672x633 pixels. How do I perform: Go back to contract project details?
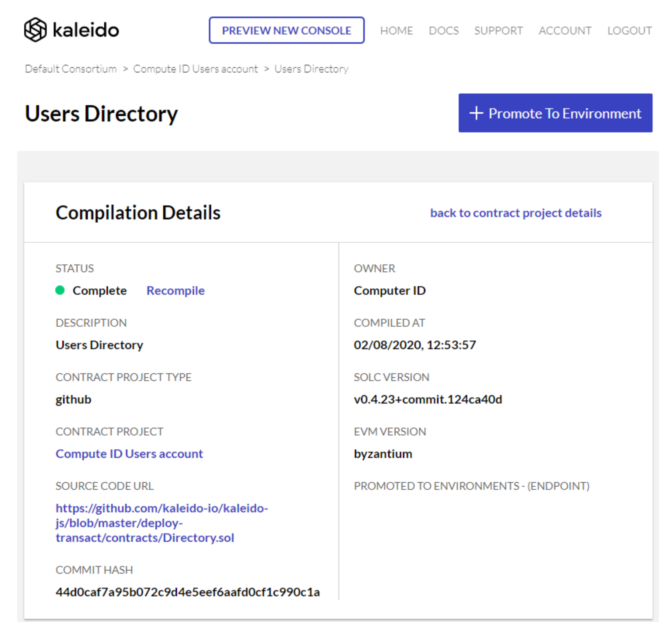(515, 213)
